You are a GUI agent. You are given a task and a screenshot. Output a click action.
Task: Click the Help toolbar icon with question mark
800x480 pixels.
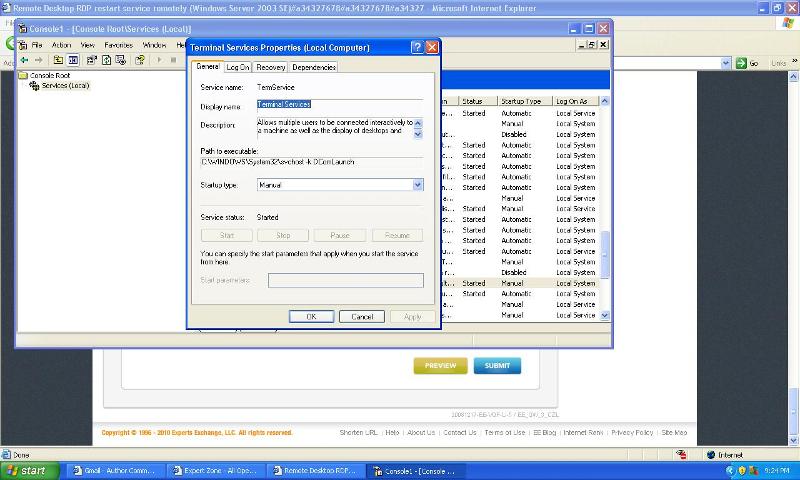pos(139,60)
